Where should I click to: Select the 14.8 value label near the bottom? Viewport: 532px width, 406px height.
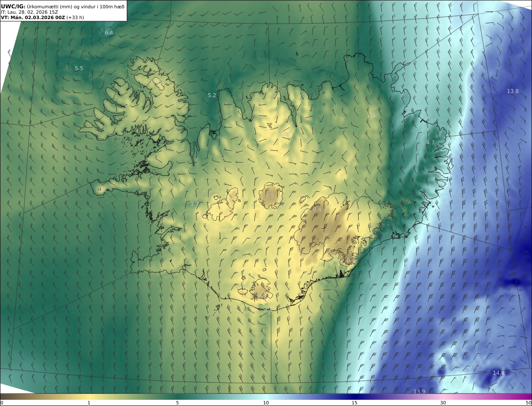coord(498,373)
